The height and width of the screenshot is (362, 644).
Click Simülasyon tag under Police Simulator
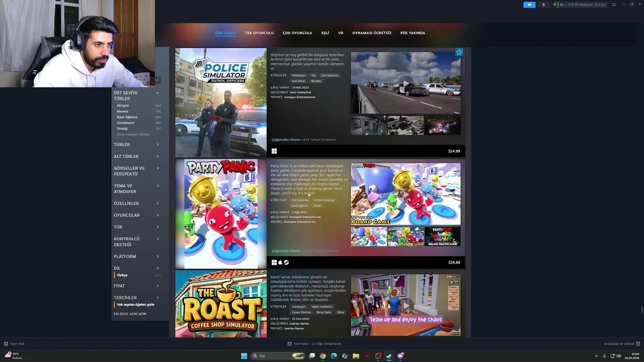pos(298,75)
